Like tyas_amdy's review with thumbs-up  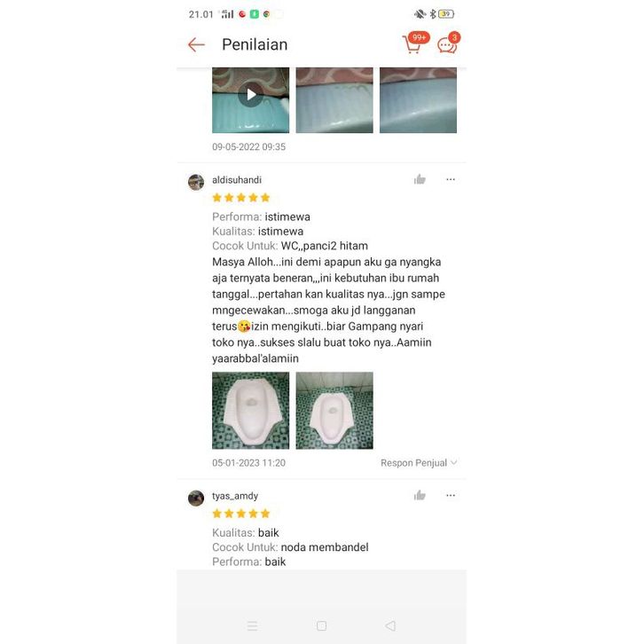(420, 495)
